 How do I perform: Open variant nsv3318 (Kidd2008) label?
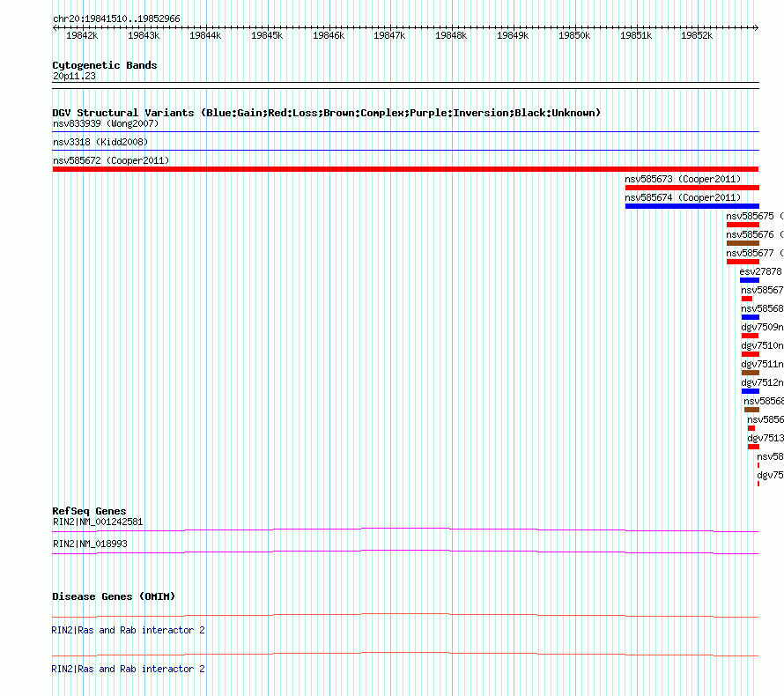[x=100, y=142]
